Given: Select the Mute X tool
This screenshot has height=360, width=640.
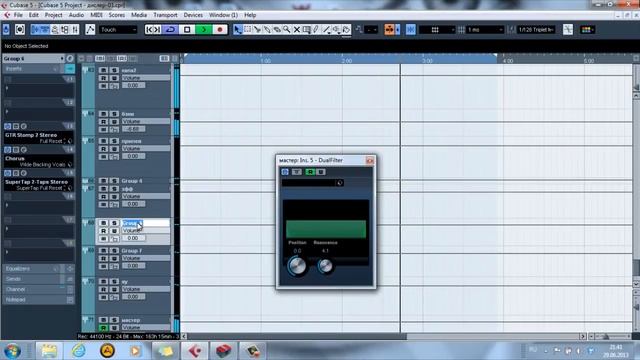Looking at the screenshot, I should point(297,29).
